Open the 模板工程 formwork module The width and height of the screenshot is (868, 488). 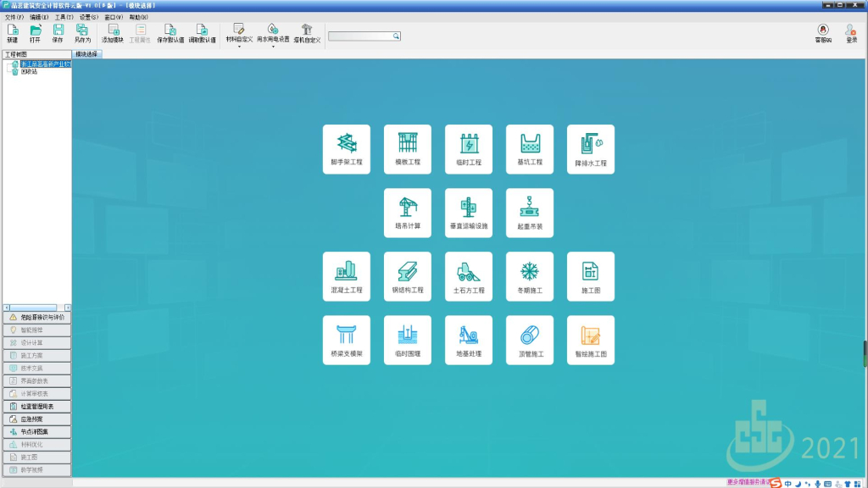coord(408,149)
